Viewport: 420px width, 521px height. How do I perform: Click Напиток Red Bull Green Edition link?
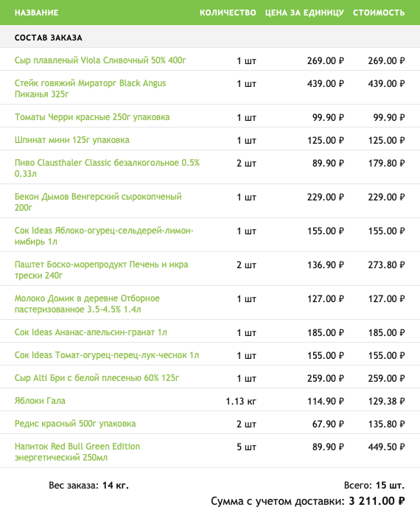77,452
